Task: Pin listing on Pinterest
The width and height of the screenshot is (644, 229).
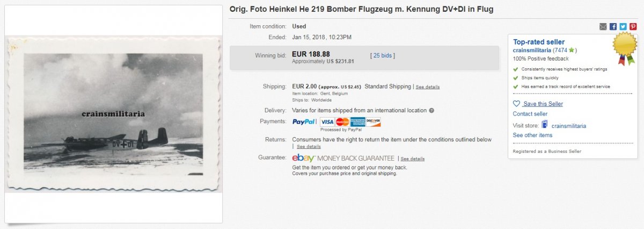Action: point(633,26)
